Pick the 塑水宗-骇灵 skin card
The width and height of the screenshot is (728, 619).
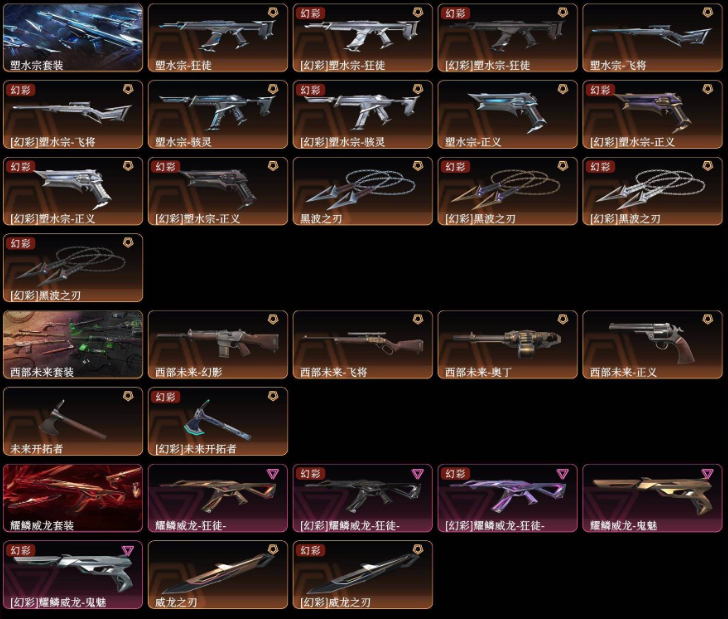coord(218,115)
